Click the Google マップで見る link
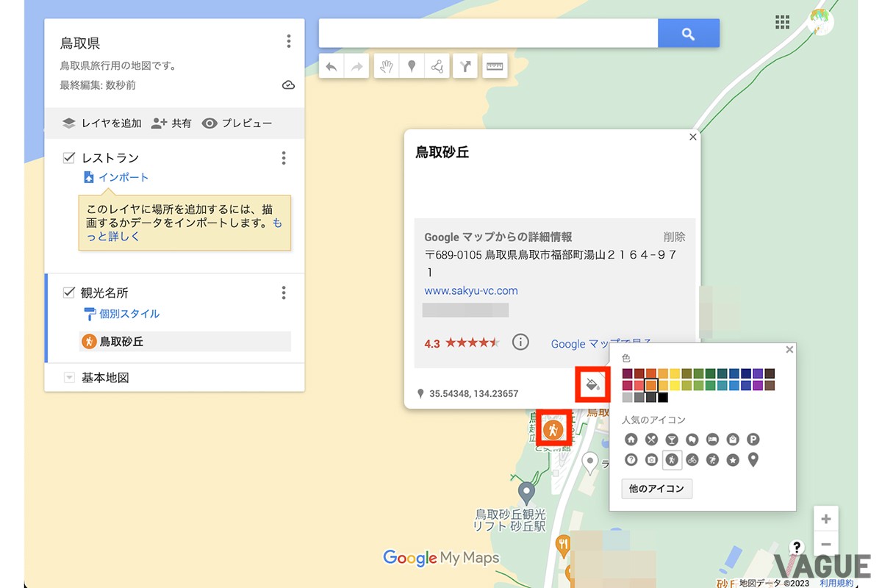Viewport: 882px width, 588px height. pos(601,343)
